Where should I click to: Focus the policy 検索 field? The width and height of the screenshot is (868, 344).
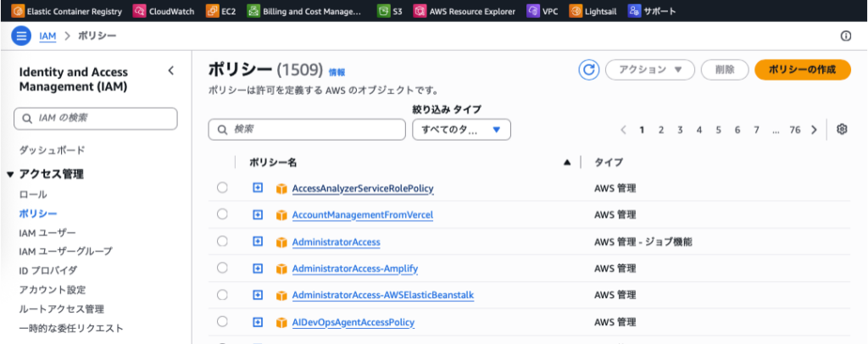coord(307,130)
